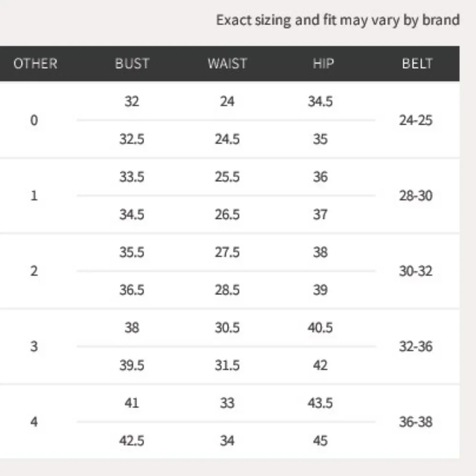
Task: Select the WAIST column header
Action: (228, 64)
